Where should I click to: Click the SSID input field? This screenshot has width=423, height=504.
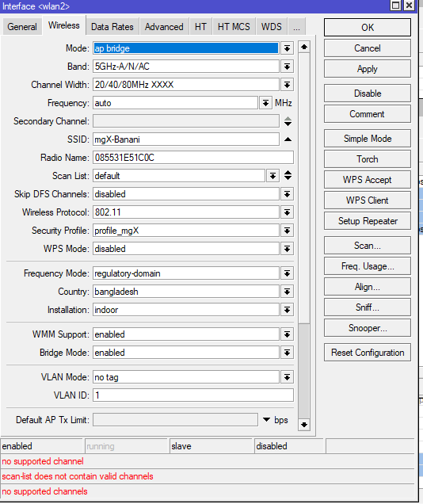(x=186, y=139)
